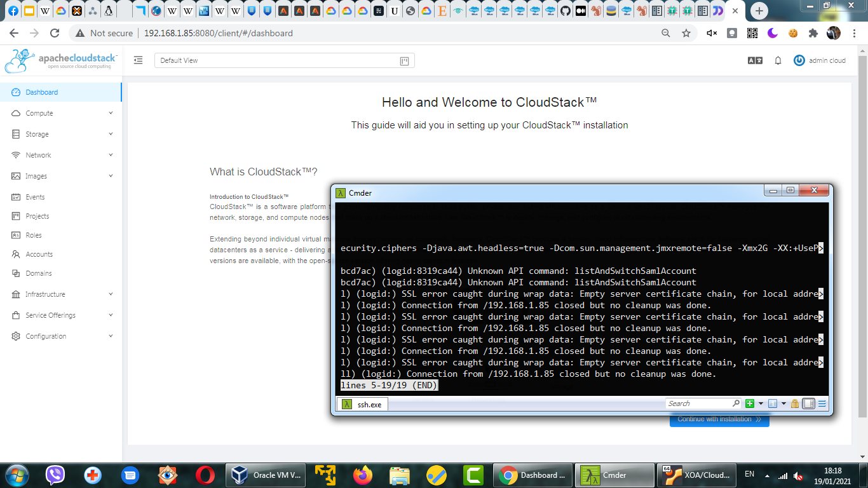Collapse the sidebar with menu fold icon
Image resolution: width=868 pixels, height=488 pixels.
pyautogui.click(x=138, y=60)
